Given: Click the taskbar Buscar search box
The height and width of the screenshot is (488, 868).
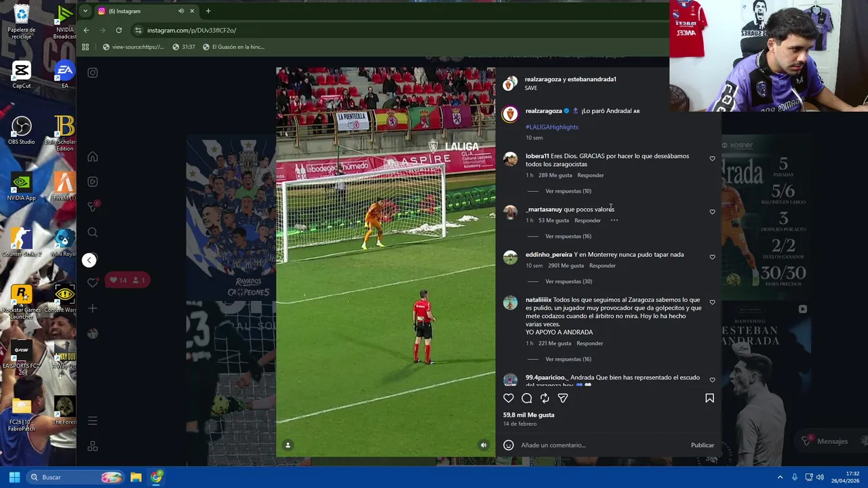Looking at the screenshot, I should [75, 477].
